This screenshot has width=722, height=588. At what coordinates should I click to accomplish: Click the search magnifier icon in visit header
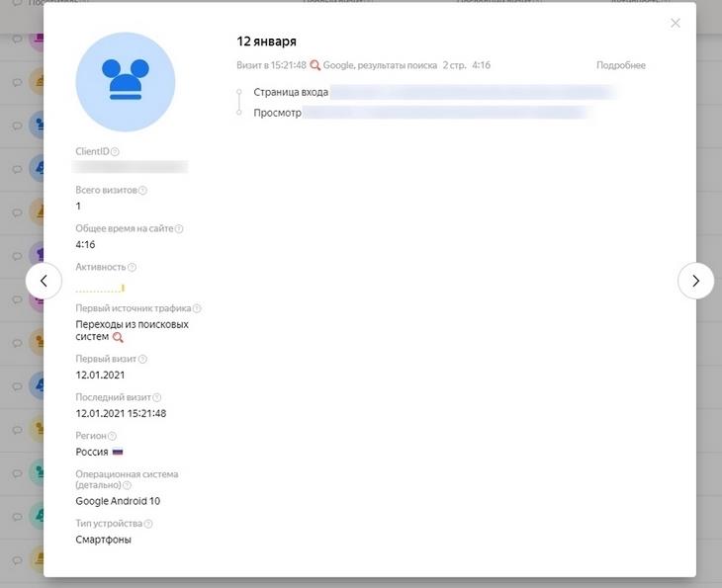pos(316,65)
